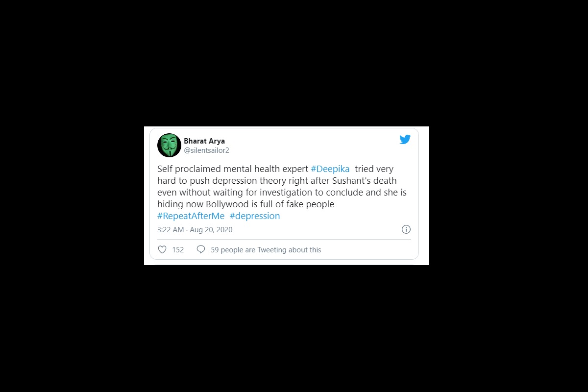This screenshot has height=392, width=588.
Task: Click the 152 likes count
Action: 178,250
